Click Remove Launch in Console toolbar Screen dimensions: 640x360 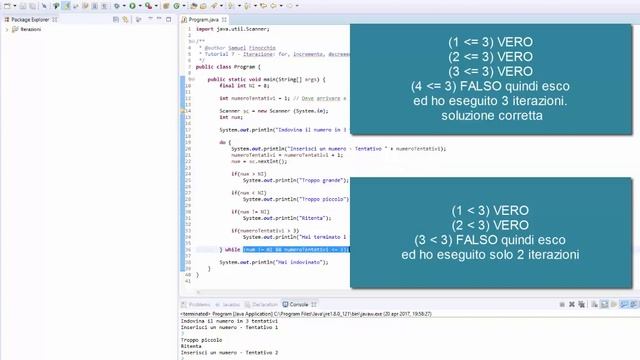click(572, 304)
